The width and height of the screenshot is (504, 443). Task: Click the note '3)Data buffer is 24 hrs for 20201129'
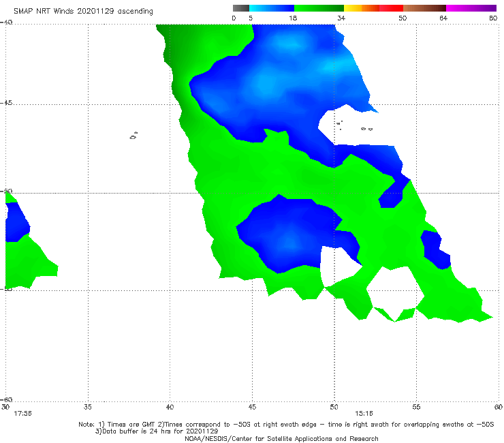[157, 431]
